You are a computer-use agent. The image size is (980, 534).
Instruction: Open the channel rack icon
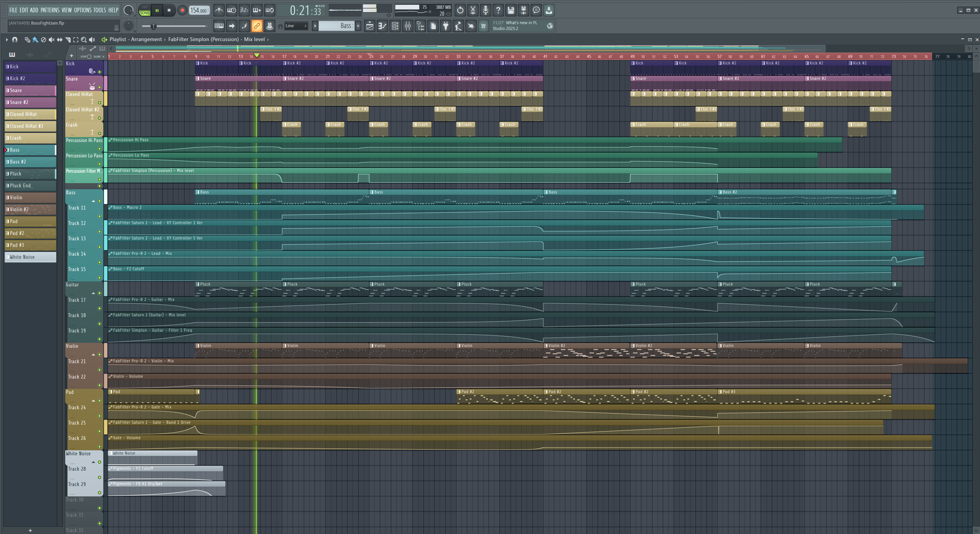tap(395, 26)
